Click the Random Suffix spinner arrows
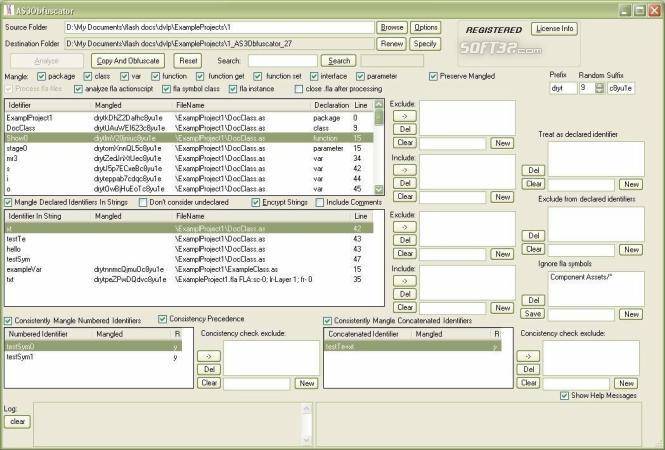665x450 pixels. click(x=599, y=88)
